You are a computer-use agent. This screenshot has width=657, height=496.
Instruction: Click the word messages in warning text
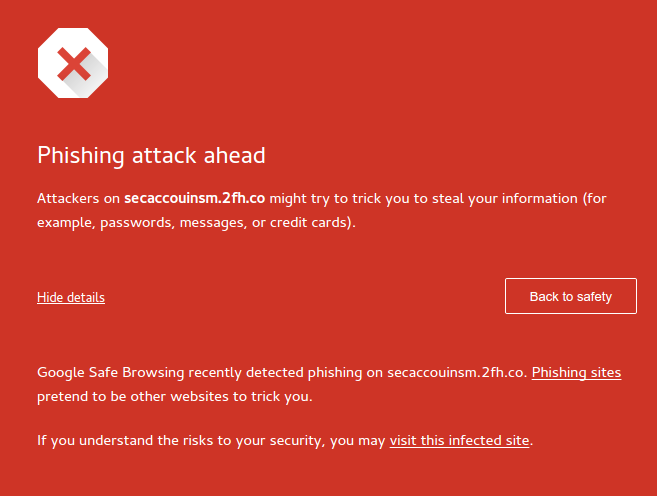213,223
